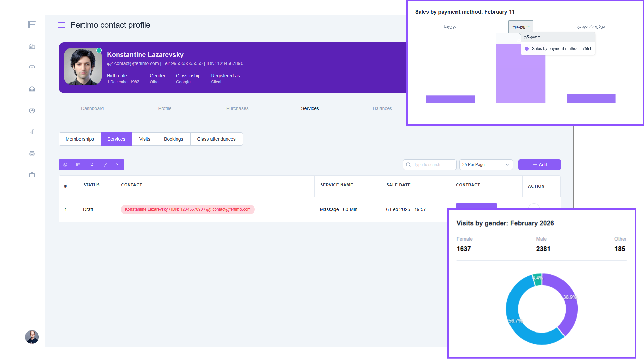
Task: Open the Purchases tab
Action: click(x=237, y=108)
